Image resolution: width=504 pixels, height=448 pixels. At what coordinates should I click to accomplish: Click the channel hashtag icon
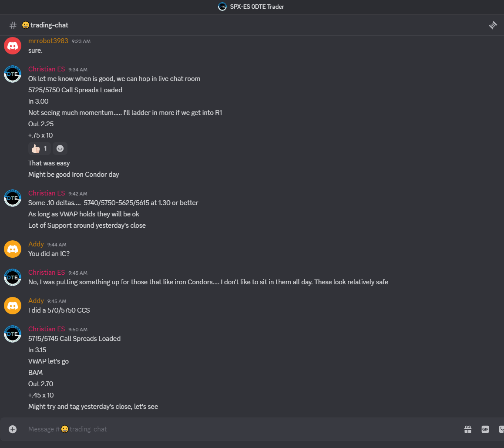point(13,25)
